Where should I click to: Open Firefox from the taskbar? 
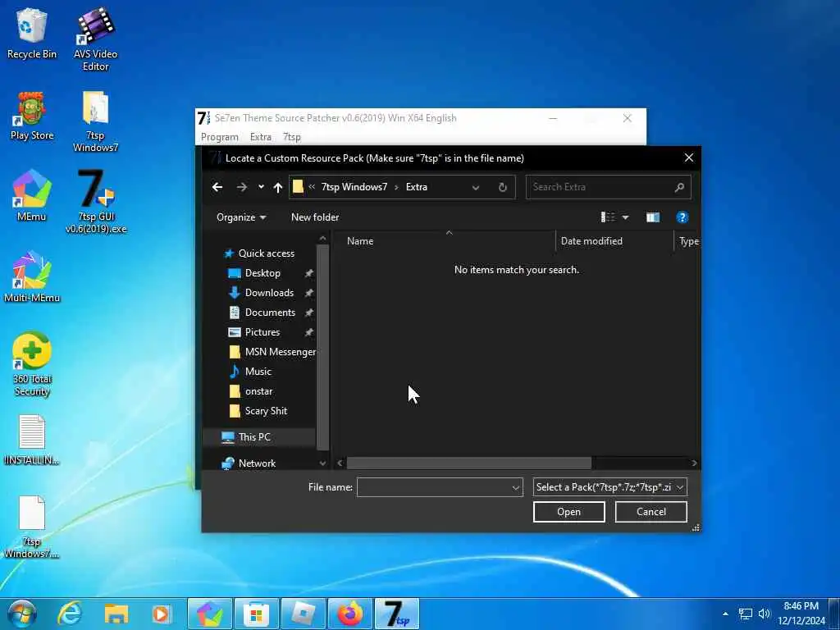point(350,614)
